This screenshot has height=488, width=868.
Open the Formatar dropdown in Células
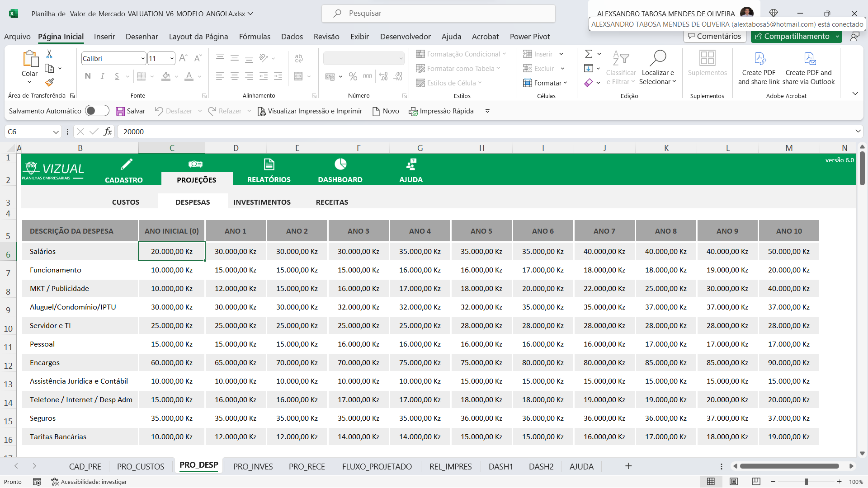point(546,83)
